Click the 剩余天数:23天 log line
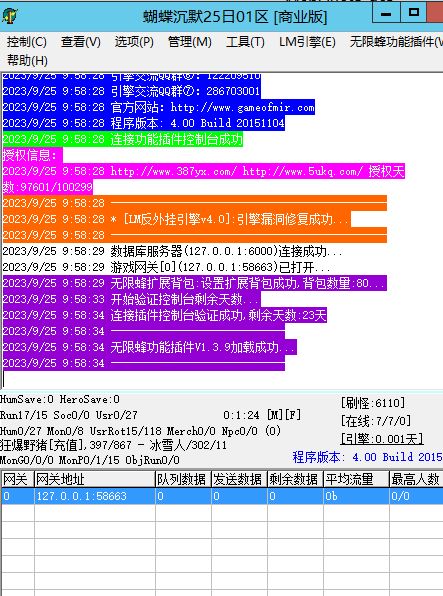 (164, 315)
